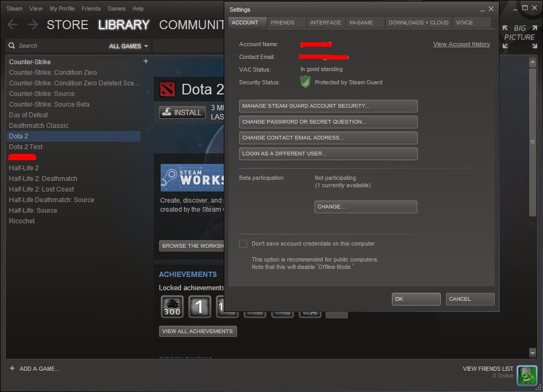Open the 300 tree achievement icon
The width and height of the screenshot is (543, 392).
[172, 307]
